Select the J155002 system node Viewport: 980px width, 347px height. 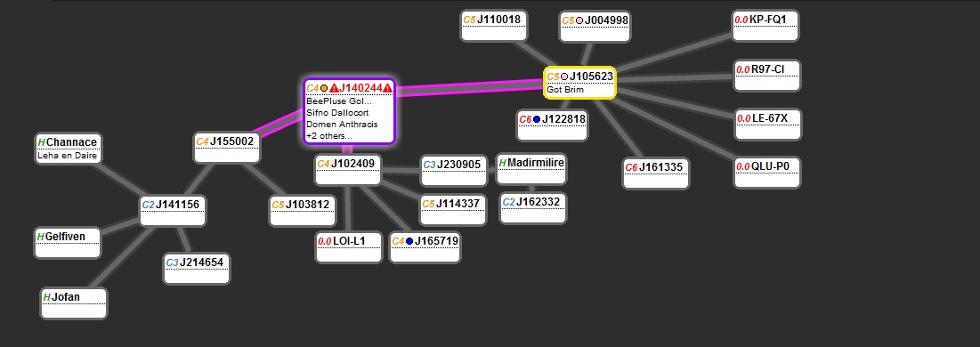[x=227, y=149]
